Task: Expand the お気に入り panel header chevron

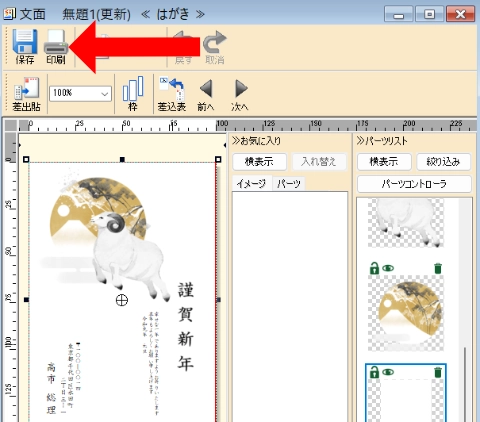Action: [x=236, y=141]
